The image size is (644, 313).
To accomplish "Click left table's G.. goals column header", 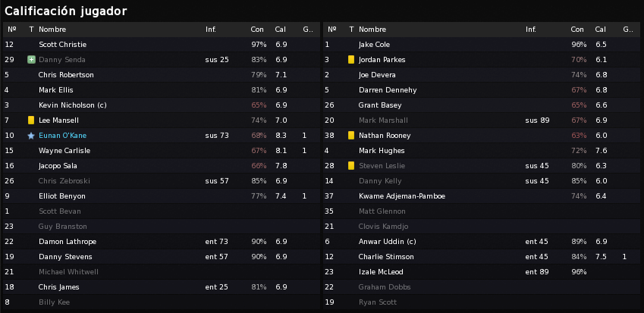I will pyautogui.click(x=308, y=30).
